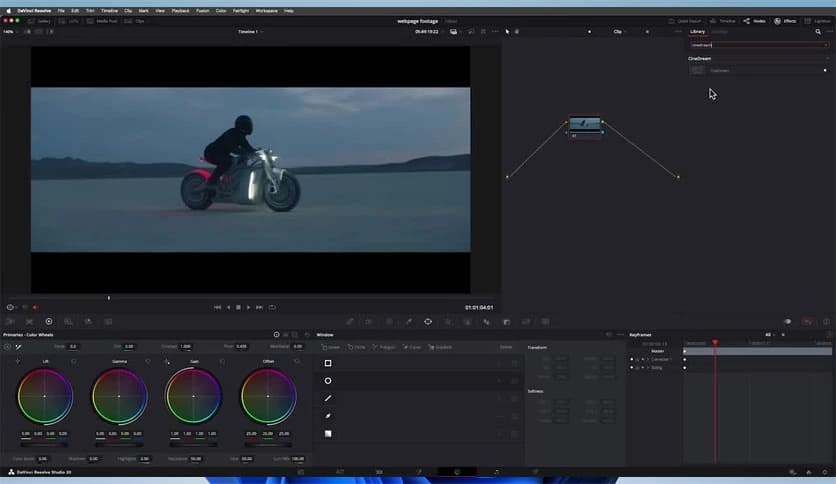This screenshot has width=836, height=484.
Task: Click the Offset color wheel
Action: click(268, 397)
